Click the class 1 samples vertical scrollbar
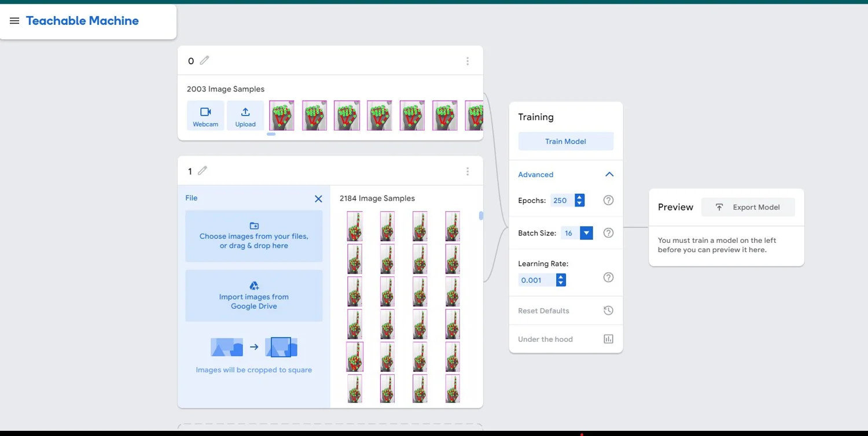868x436 pixels. click(x=481, y=216)
